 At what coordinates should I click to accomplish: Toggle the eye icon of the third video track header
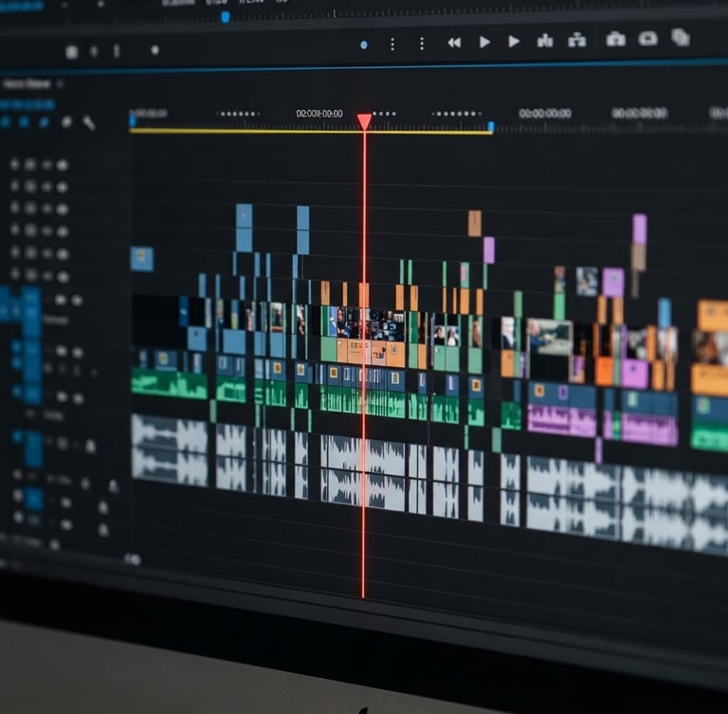pyautogui.click(x=63, y=209)
